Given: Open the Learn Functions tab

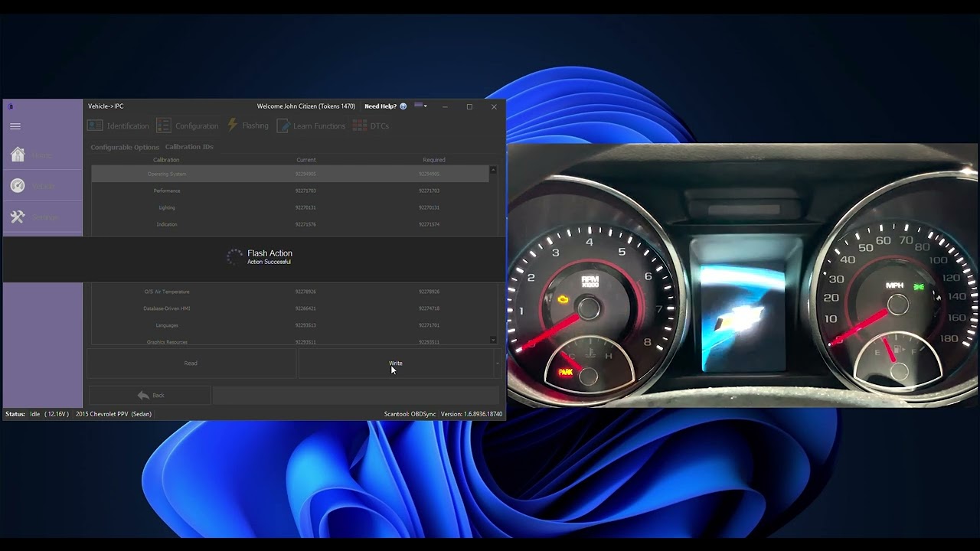Looking at the screenshot, I should tap(311, 126).
